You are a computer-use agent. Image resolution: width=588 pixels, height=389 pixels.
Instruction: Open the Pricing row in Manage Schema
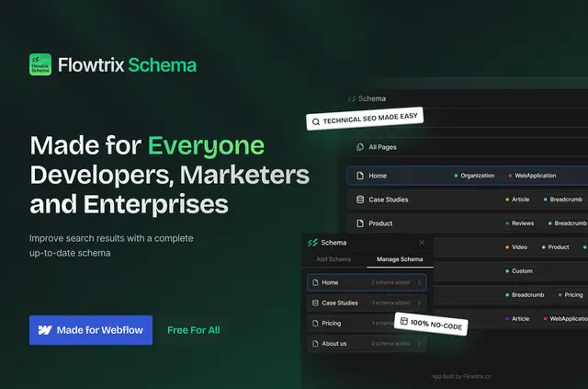pos(367,323)
